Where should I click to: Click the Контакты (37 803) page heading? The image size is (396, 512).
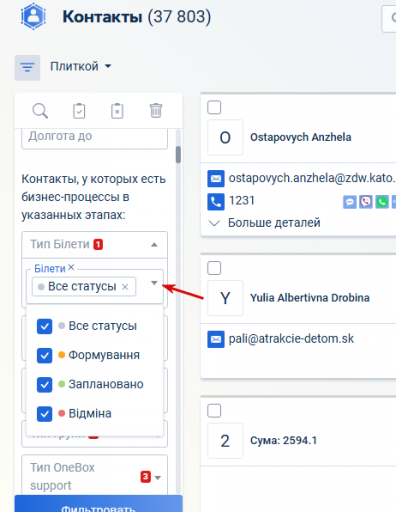tap(137, 16)
